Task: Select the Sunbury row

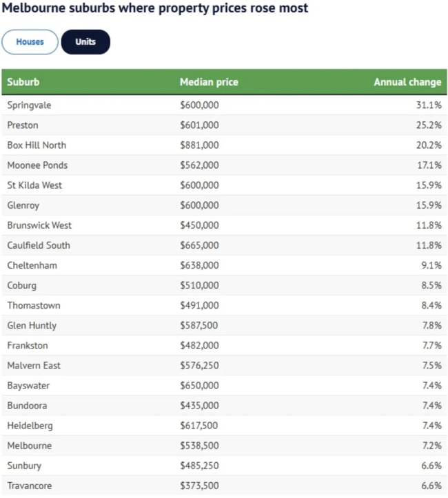Action: tap(24, 466)
